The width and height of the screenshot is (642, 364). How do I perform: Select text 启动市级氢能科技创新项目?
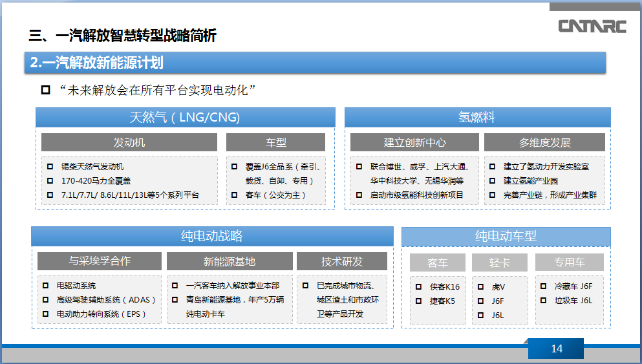click(416, 195)
